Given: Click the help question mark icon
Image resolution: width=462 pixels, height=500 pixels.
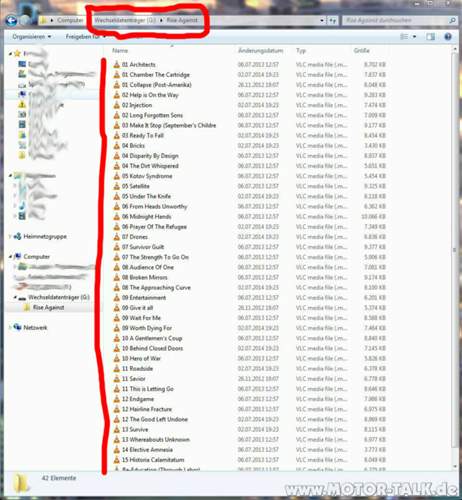Looking at the screenshot, I should pos(448,37).
